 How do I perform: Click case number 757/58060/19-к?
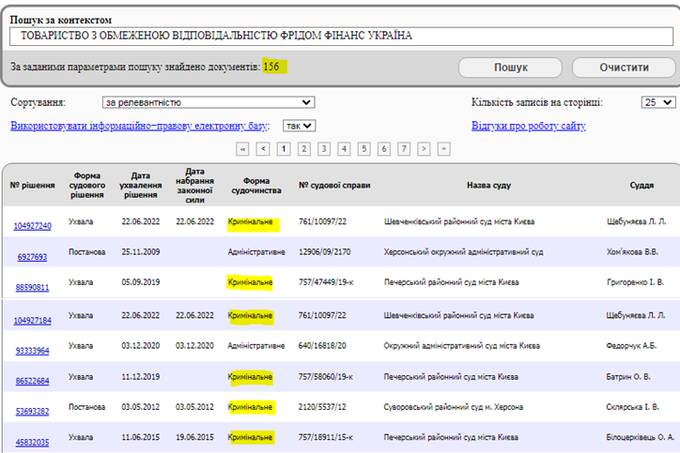coord(325,377)
